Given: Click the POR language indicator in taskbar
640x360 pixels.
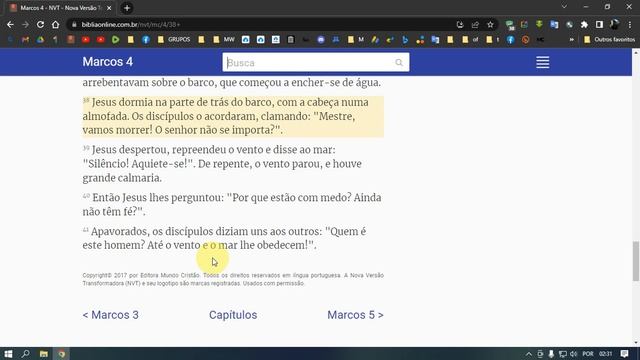Looking at the screenshot, I should point(588,353).
